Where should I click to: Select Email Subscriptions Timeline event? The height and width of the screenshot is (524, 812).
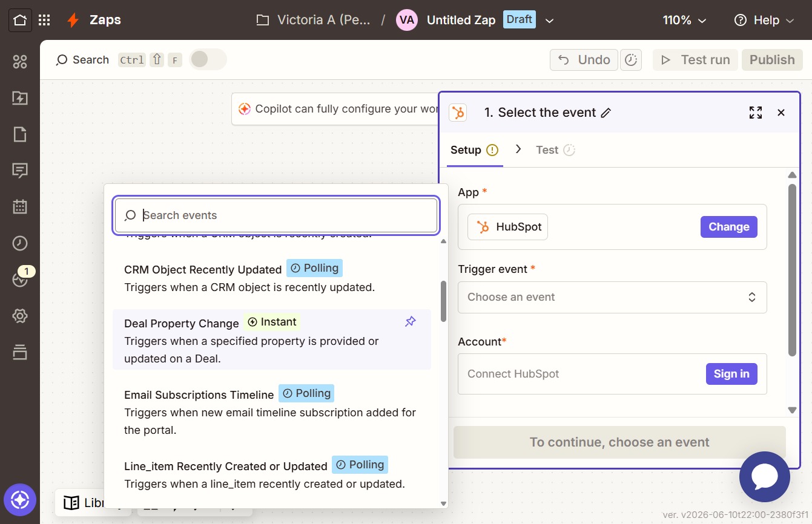[272, 411]
